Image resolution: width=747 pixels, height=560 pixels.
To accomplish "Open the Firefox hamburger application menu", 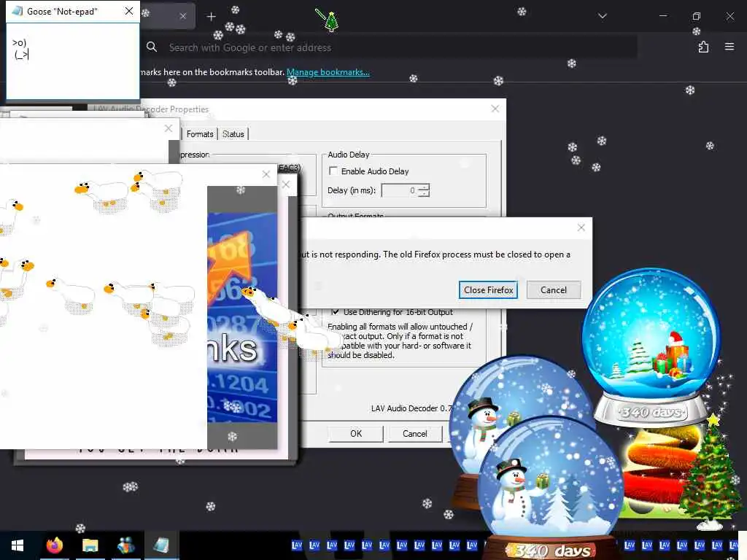I will [729, 47].
